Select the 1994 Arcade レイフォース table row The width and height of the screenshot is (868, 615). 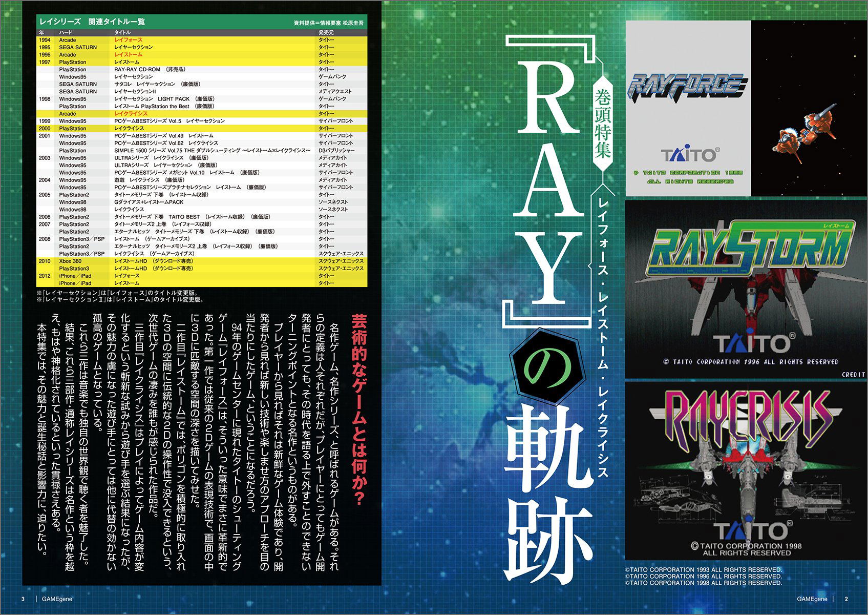coord(201,40)
